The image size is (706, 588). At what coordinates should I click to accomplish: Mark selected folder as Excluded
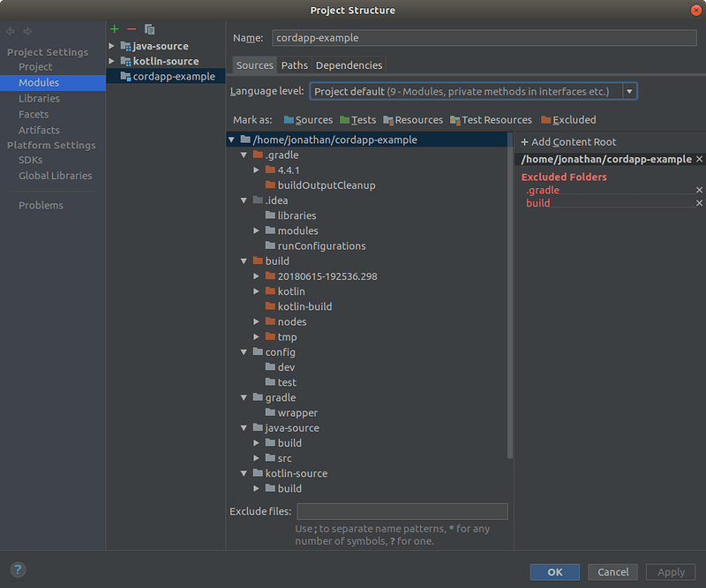tap(568, 120)
